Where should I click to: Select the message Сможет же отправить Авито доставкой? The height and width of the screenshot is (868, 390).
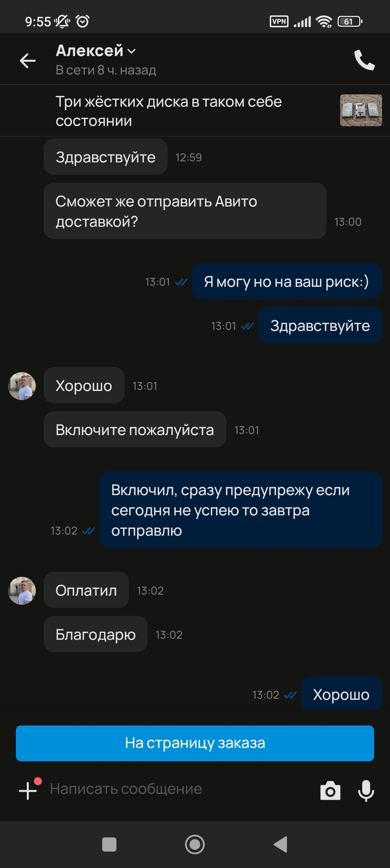tap(185, 211)
